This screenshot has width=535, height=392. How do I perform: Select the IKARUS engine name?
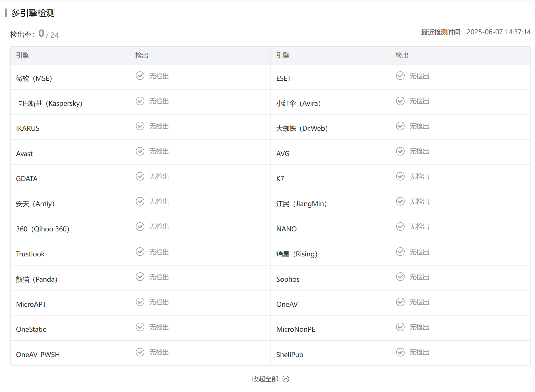[x=28, y=128]
